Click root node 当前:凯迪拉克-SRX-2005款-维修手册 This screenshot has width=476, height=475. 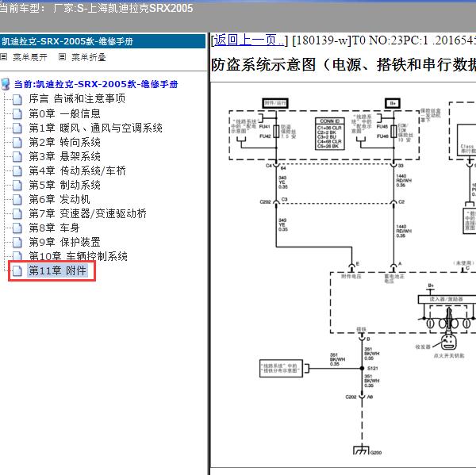[96, 84]
